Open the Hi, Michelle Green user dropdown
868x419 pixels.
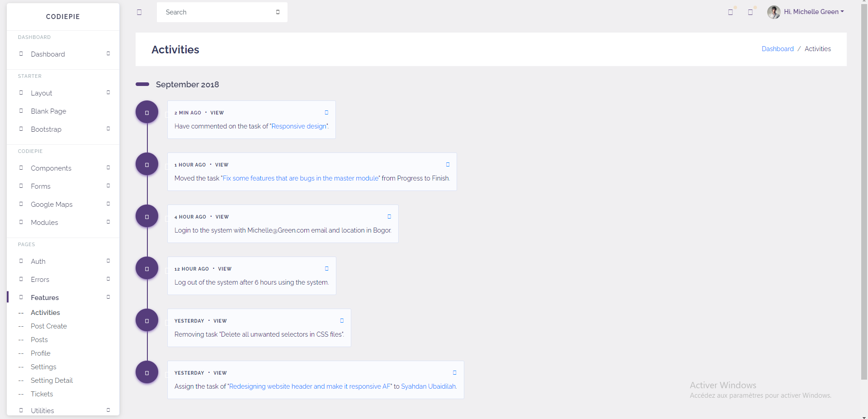pyautogui.click(x=806, y=12)
